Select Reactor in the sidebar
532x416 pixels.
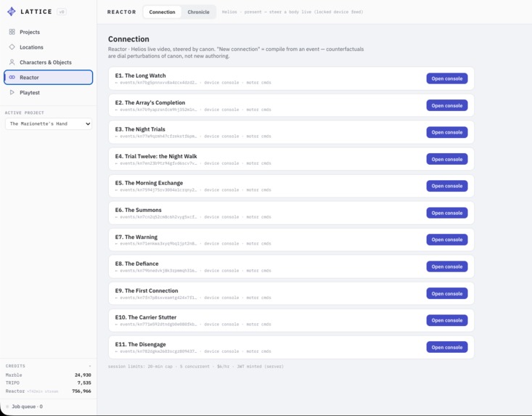click(48, 78)
